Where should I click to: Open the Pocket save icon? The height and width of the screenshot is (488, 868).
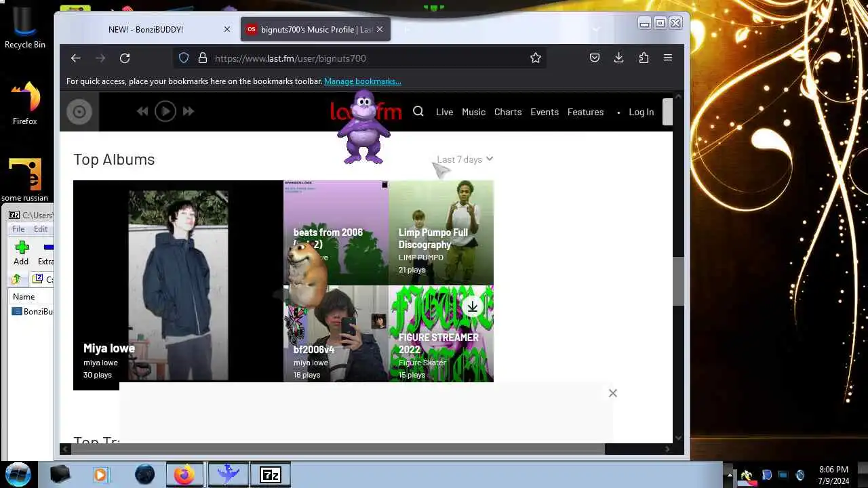[595, 58]
